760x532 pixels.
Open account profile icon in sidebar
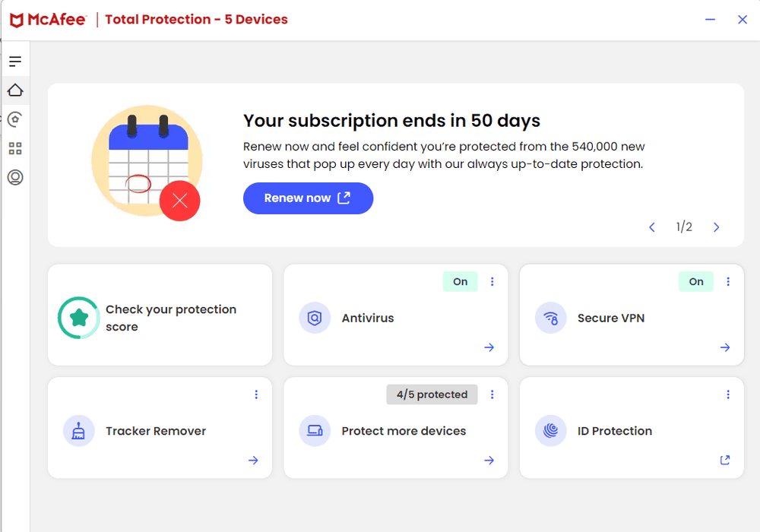coord(15,177)
